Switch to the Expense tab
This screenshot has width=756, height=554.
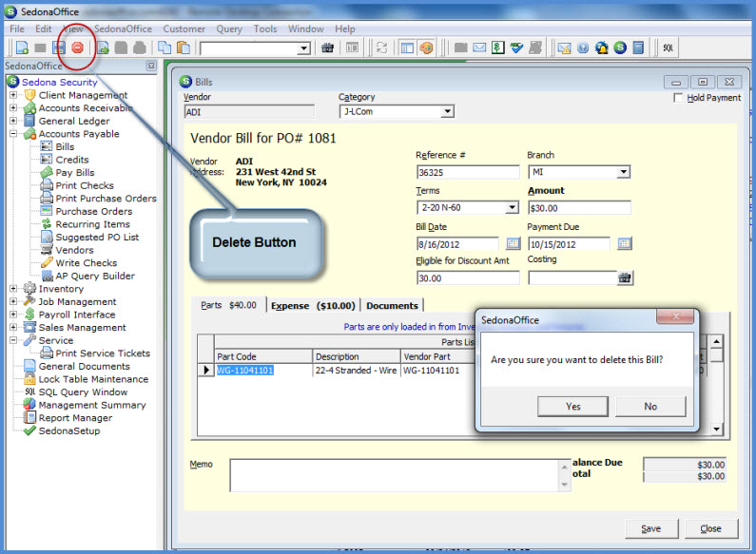coord(312,306)
